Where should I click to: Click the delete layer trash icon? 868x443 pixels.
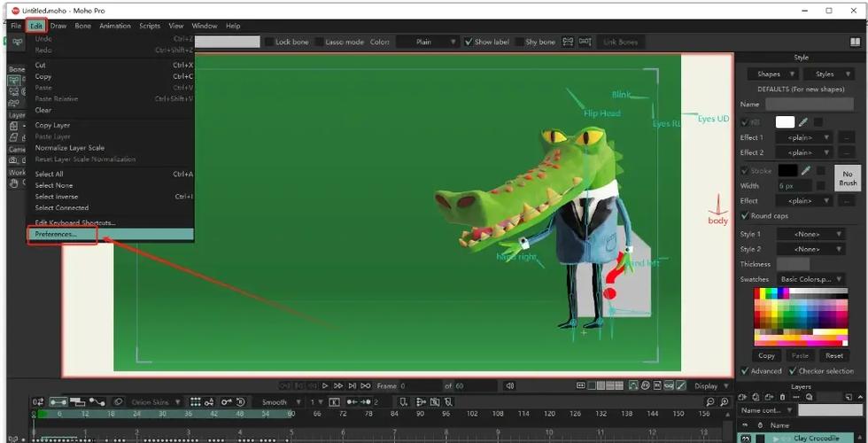click(x=782, y=397)
